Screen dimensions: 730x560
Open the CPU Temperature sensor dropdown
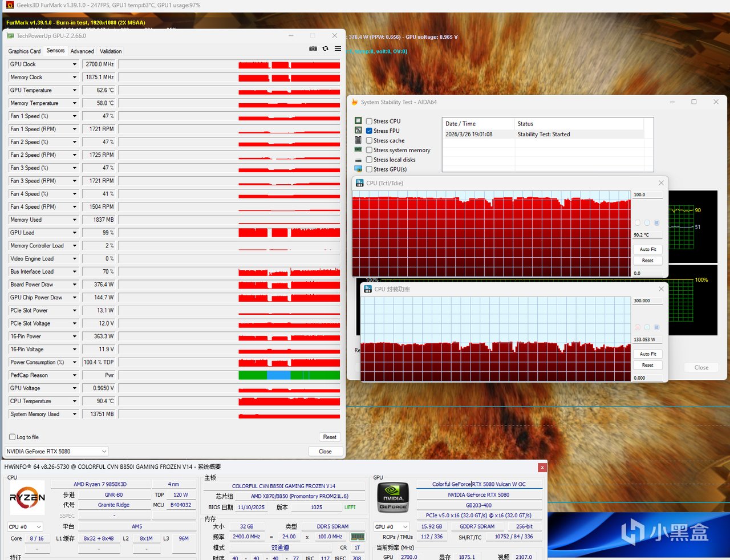click(74, 401)
